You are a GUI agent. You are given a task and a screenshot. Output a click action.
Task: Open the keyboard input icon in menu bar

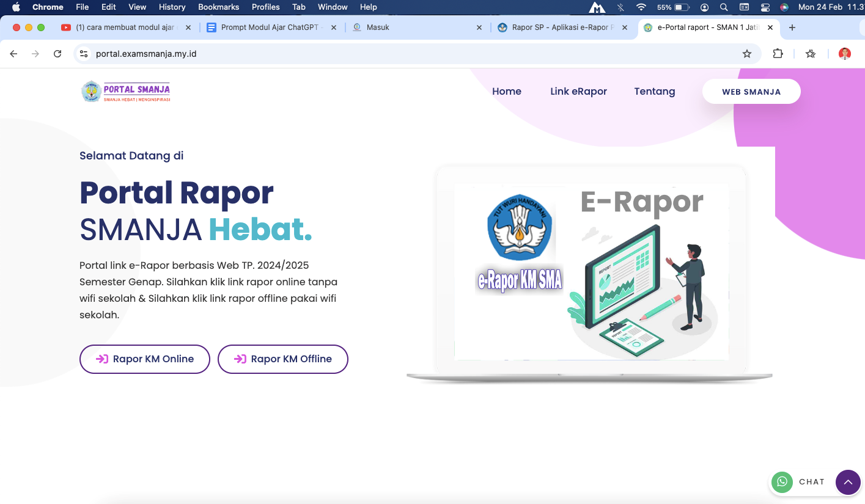click(744, 7)
